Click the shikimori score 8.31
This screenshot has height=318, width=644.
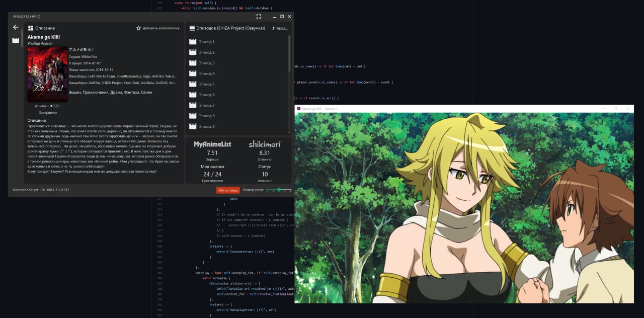[x=265, y=152]
